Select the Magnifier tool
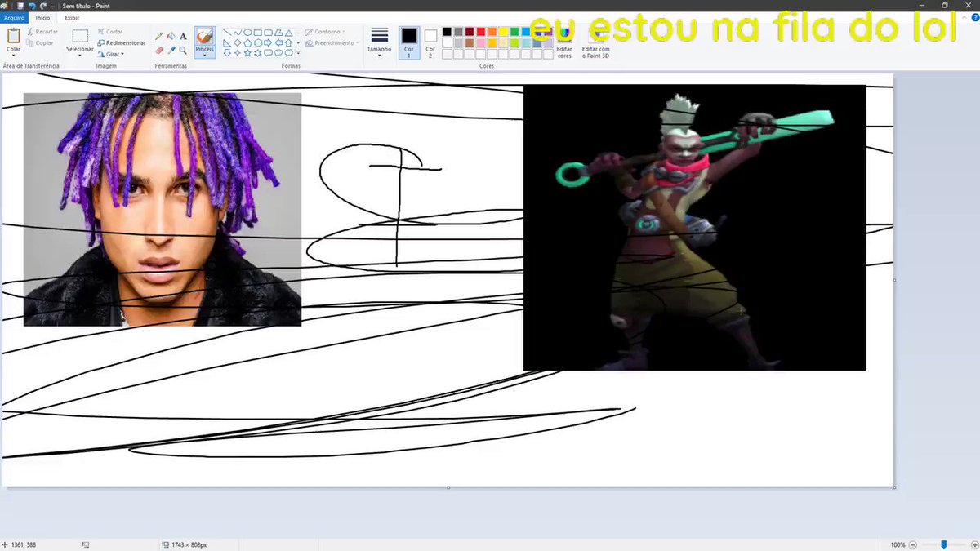 [183, 50]
